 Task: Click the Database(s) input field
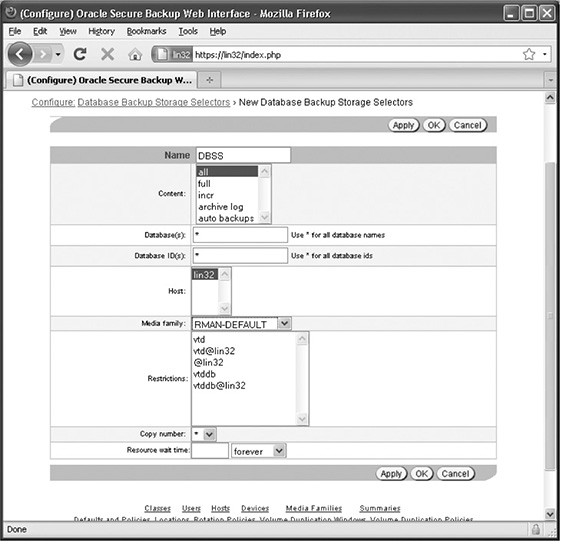pyautogui.click(x=240, y=235)
